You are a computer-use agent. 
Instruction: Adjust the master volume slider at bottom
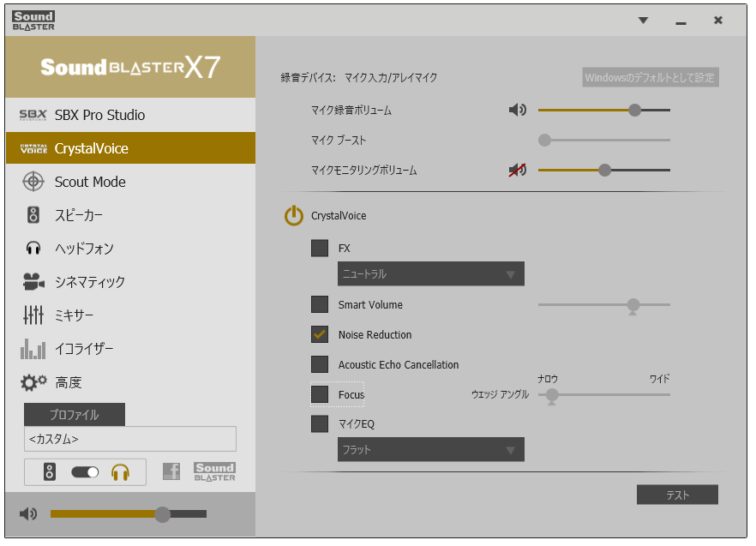point(129,514)
